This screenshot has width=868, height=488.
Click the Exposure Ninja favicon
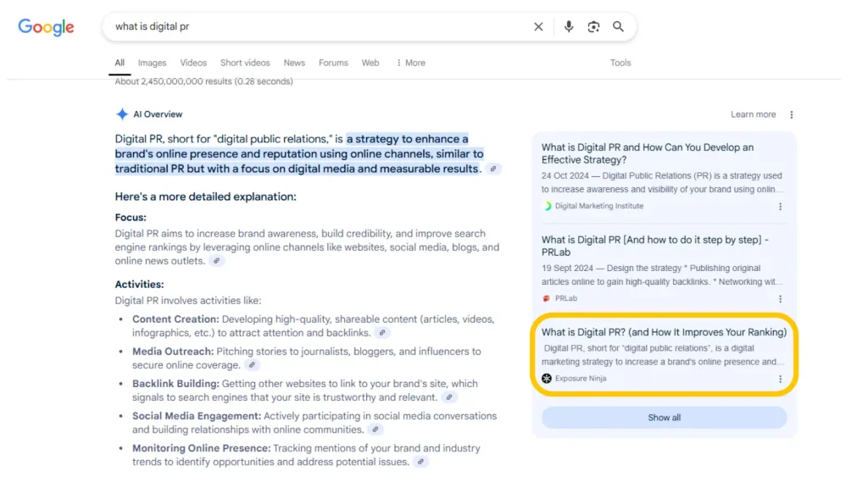coord(547,379)
